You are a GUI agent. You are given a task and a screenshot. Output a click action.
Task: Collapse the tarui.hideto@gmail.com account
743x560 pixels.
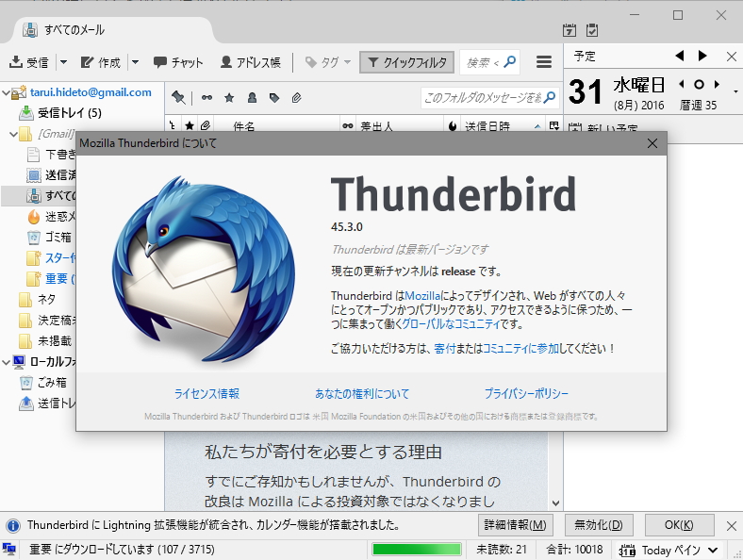(6, 92)
